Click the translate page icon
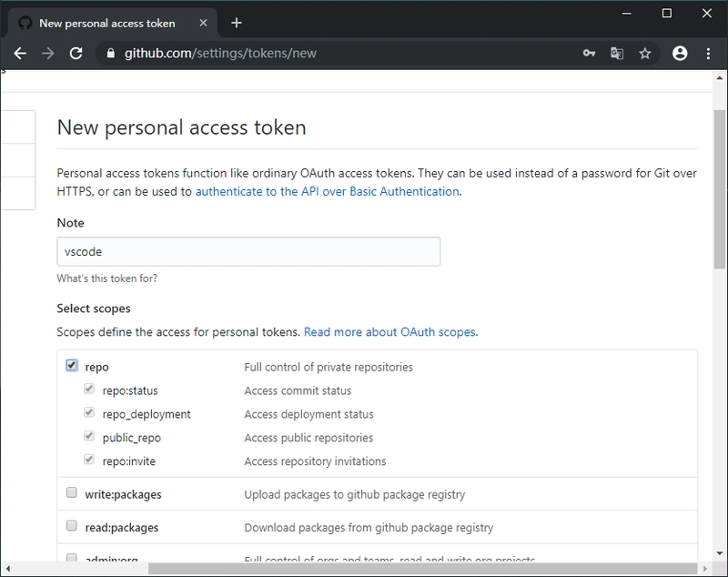 pyautogui.click(x=617, y=54)
